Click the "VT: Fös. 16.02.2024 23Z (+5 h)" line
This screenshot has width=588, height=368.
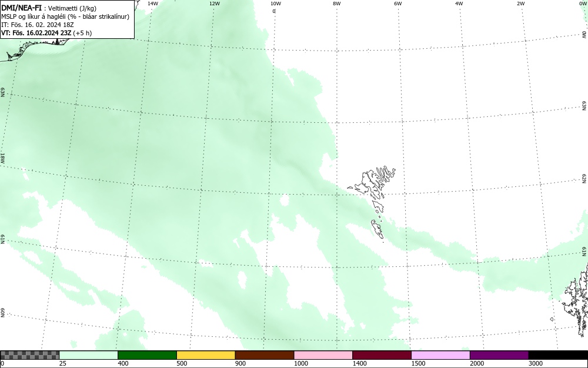point(46,33)
